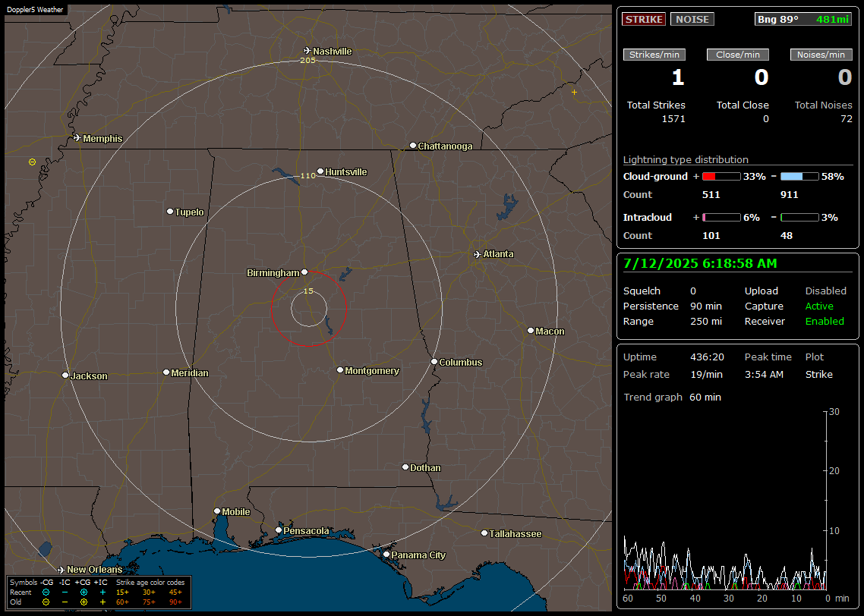Click the Panama City marker
Screen dimensions: 864x616
click(386, 555)
